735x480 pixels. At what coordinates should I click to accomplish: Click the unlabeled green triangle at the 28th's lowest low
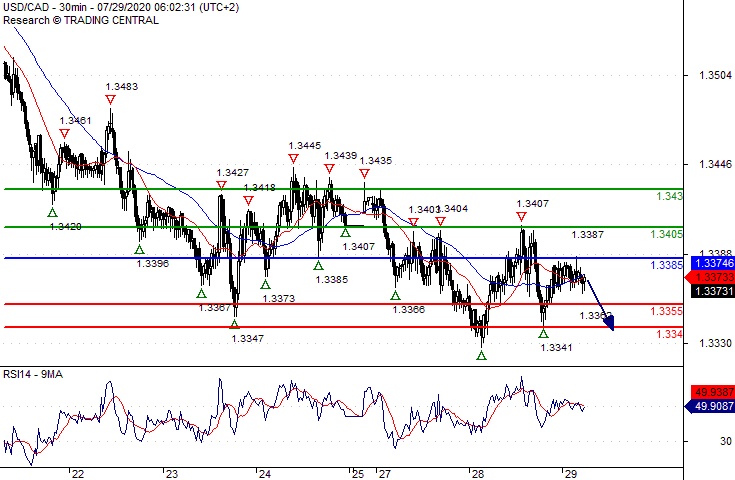[481, 355]
